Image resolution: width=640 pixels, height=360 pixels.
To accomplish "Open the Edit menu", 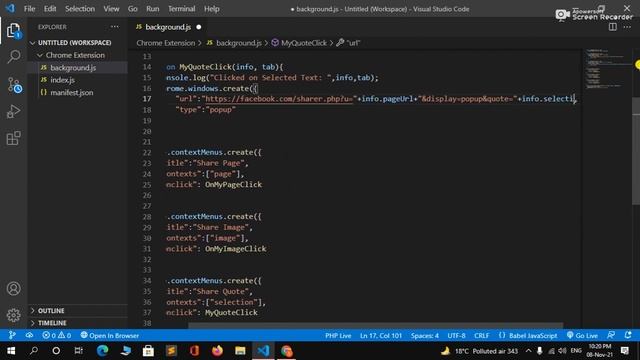I will [x=50, y=9].
